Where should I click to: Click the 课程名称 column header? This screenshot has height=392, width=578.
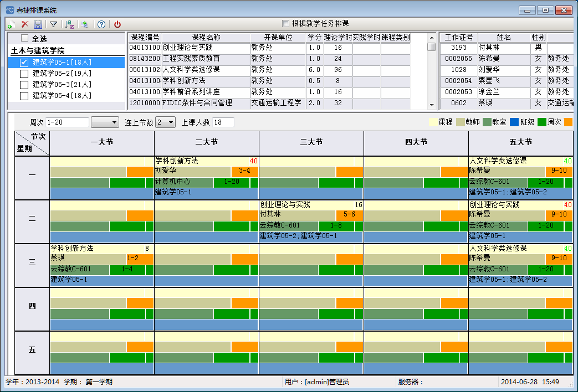[206, 37]
